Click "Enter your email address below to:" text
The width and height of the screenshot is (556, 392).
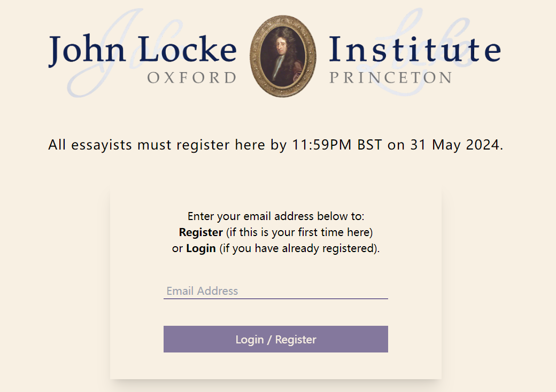[275, 217]
